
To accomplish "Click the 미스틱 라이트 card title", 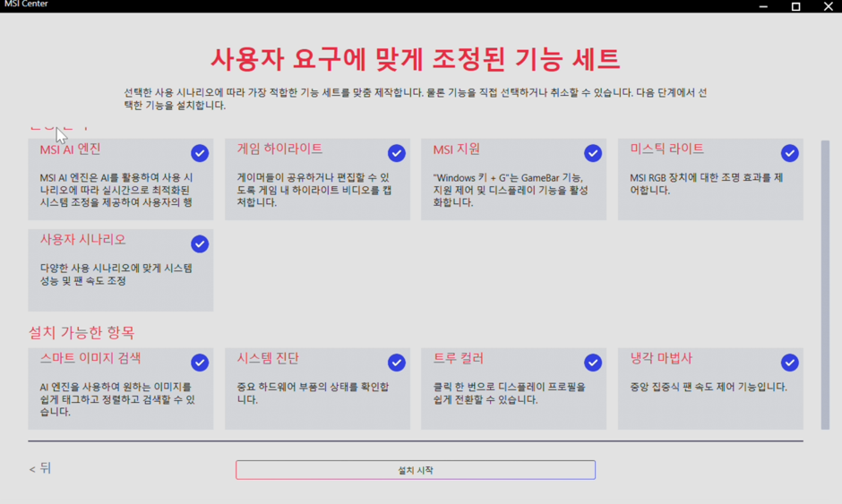I will point(667,149).
